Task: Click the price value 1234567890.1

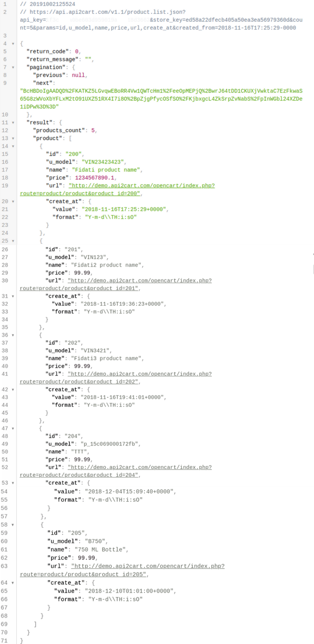Action: point(94,178)
